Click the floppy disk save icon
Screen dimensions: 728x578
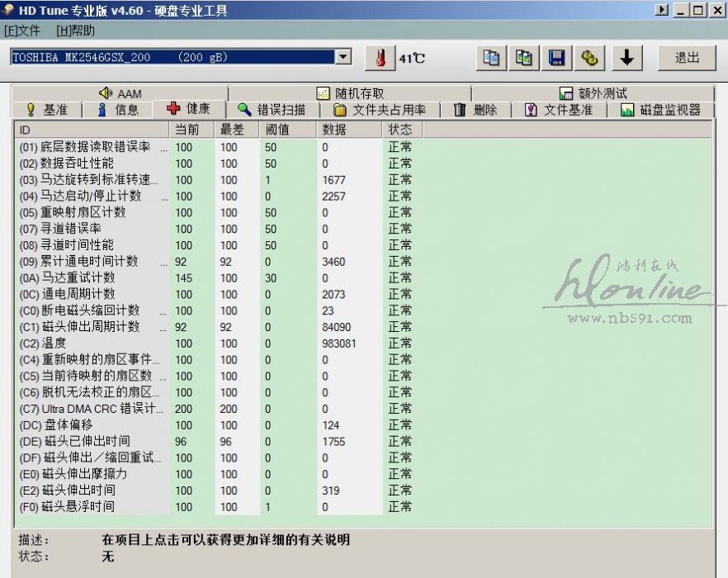coord(557,58)
